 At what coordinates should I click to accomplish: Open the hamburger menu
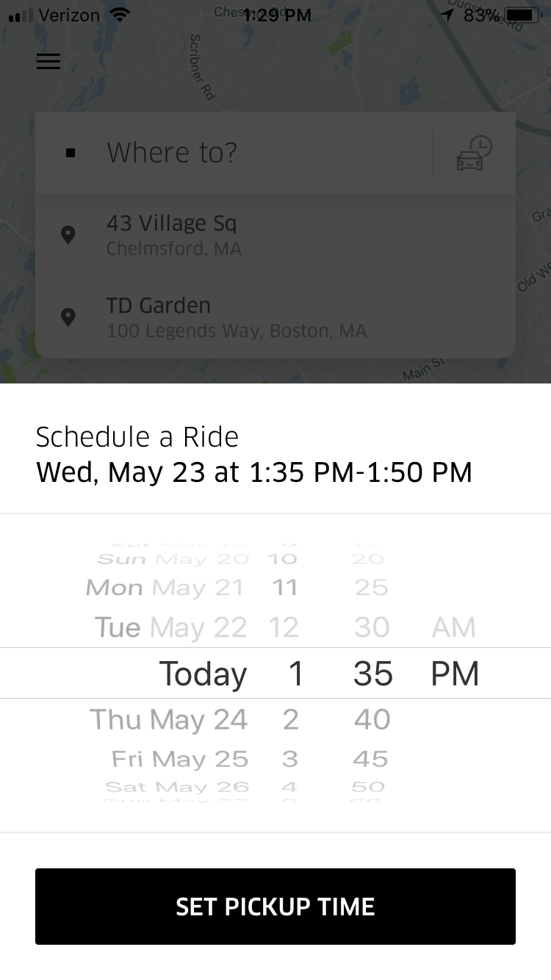point(48,62)
